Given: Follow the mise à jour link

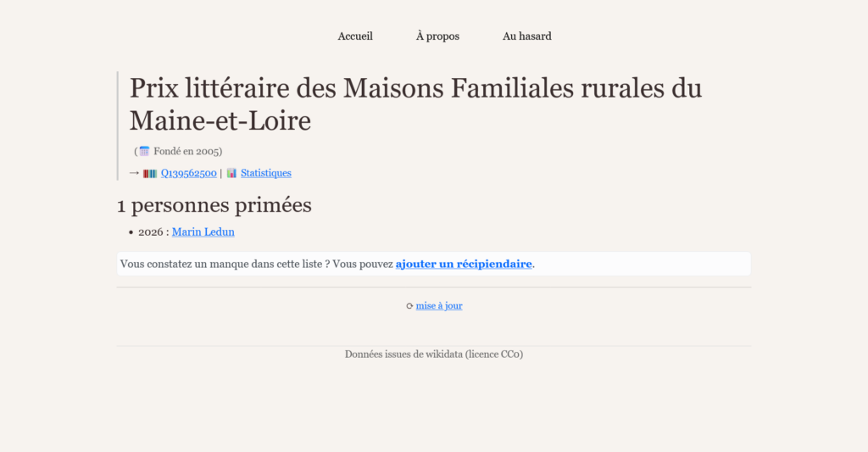Looking at the screenshot, I should (439, 306).
